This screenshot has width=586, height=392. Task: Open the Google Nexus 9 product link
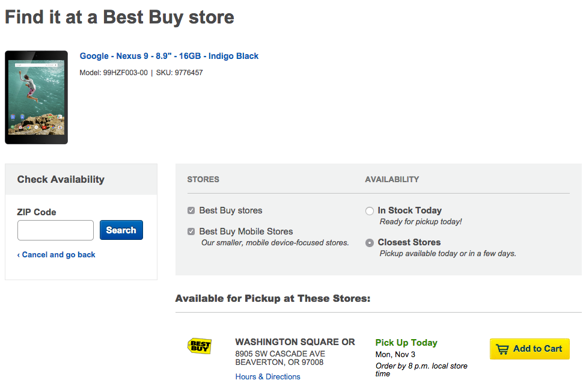(x=169, y=56)
